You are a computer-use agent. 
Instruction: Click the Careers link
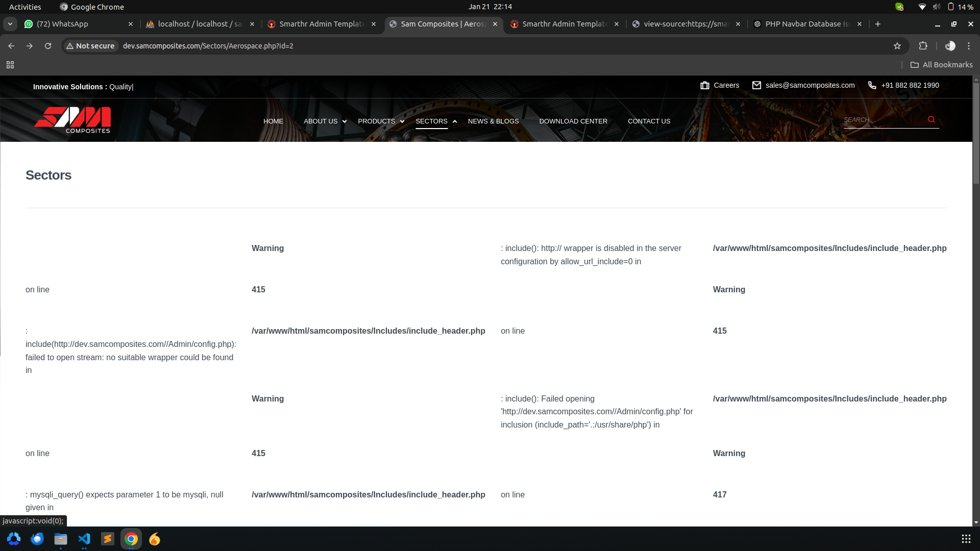(x=726, y=85)
